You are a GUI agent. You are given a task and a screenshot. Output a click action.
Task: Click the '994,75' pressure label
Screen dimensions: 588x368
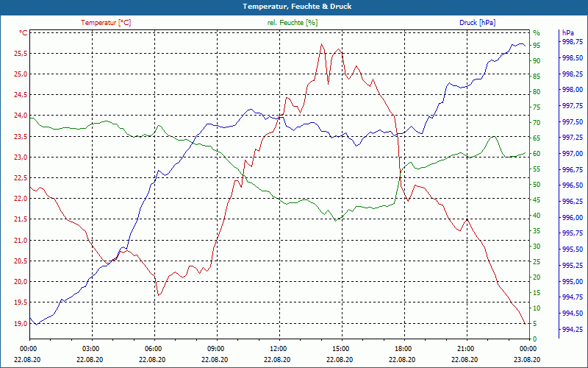pyautogui.click(x=573, y=297)
